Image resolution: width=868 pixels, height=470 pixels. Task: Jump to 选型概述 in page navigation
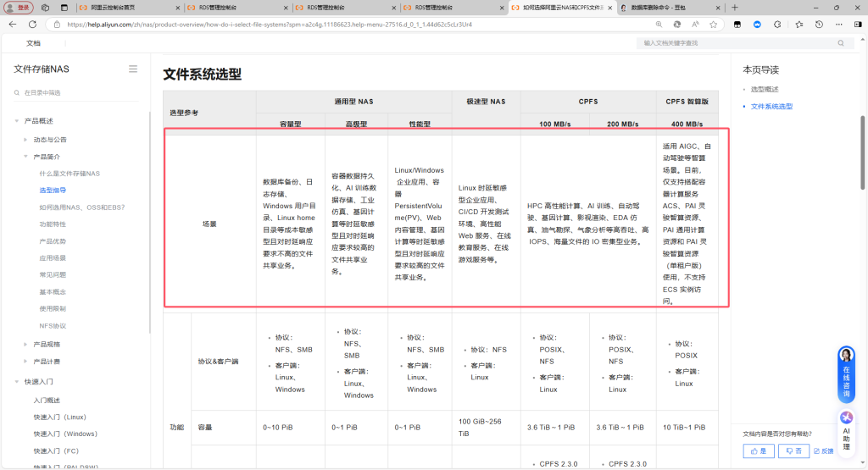(765, 89)
